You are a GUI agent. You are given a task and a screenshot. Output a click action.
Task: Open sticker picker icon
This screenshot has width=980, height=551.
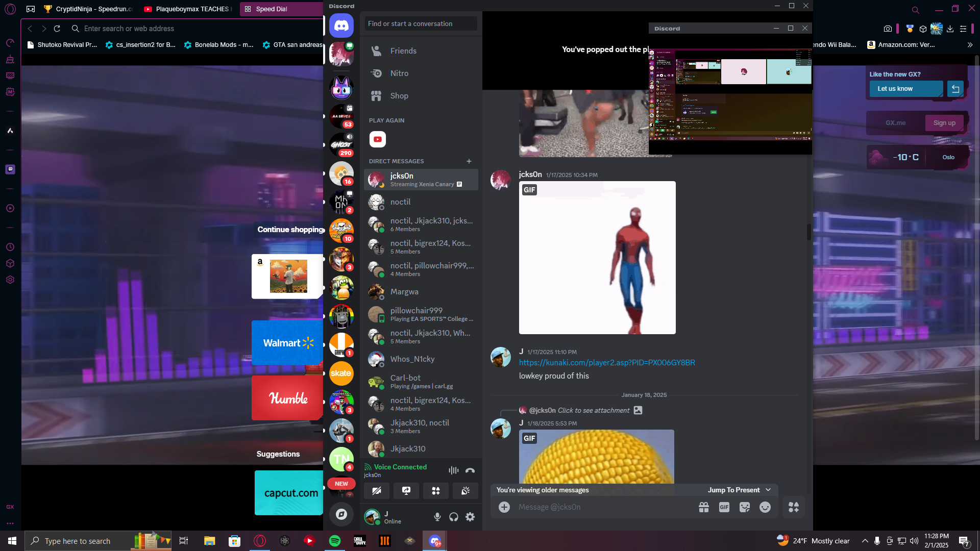click(x=744, y=507)
